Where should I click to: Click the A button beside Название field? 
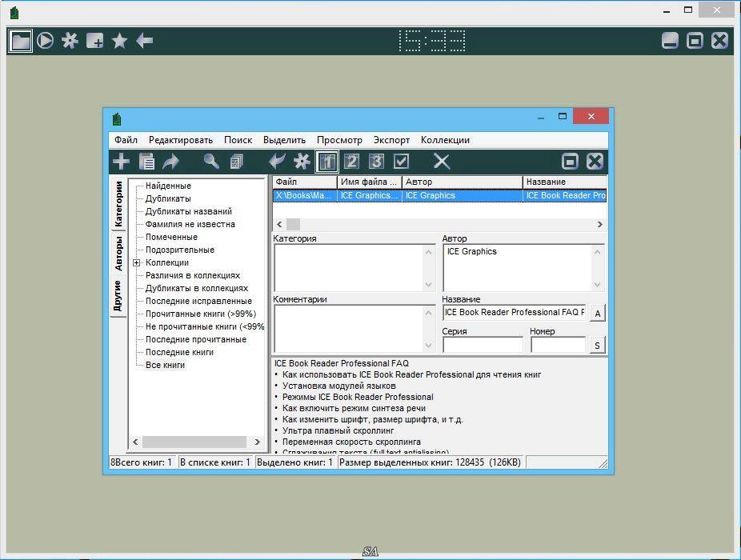598,314
